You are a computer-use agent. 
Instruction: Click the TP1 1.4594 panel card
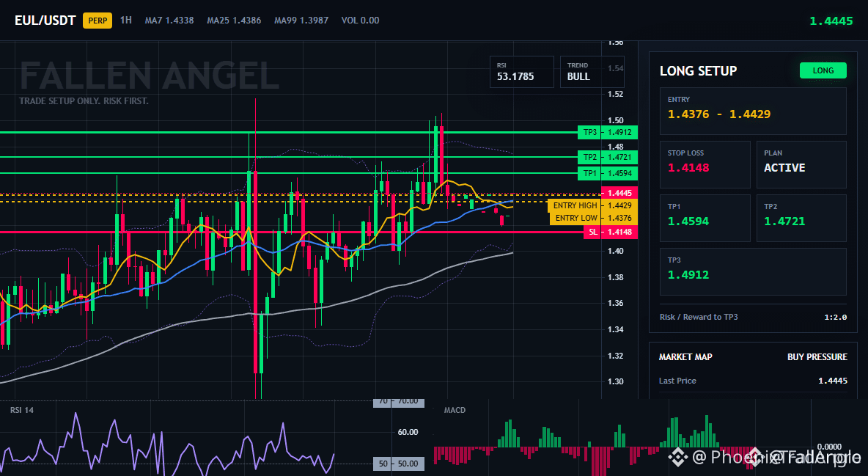[x=705, y=218]
